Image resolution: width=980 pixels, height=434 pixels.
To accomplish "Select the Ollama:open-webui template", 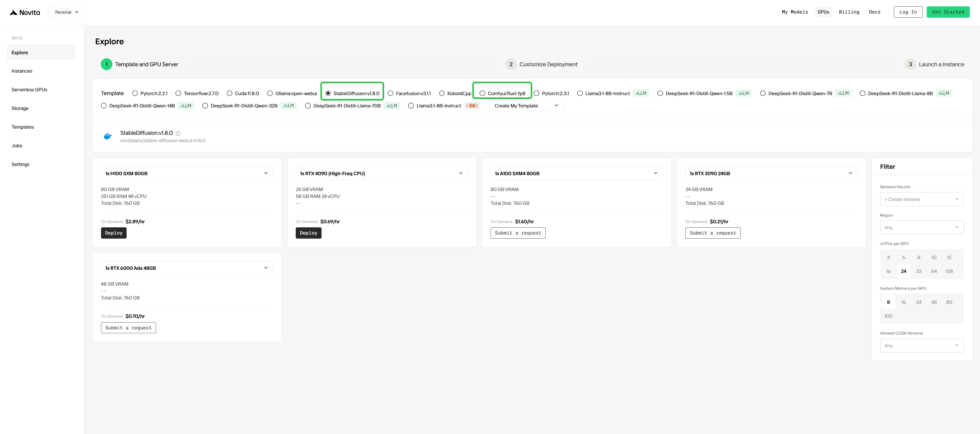I will click(x=270, y=94).
